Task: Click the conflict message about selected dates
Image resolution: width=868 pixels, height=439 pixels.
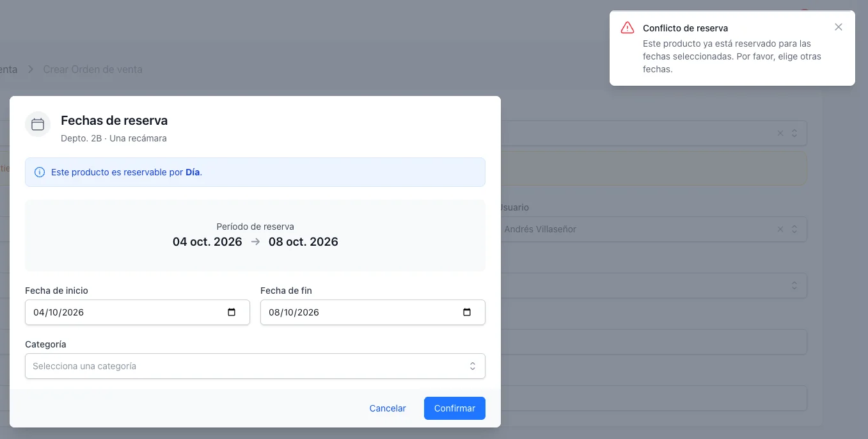Action: 732,56
